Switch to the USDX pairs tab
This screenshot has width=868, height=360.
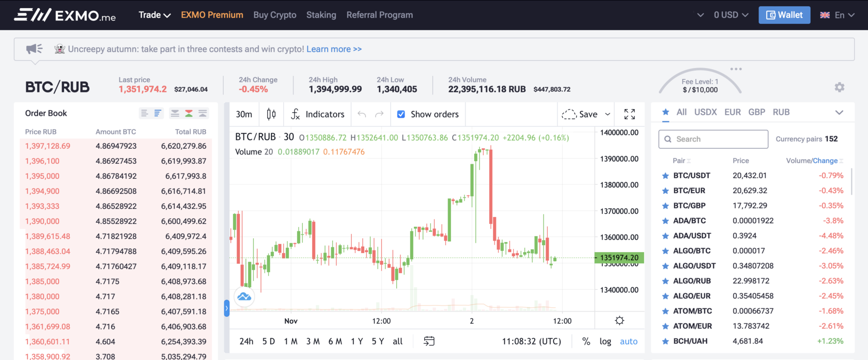(705, 112)
